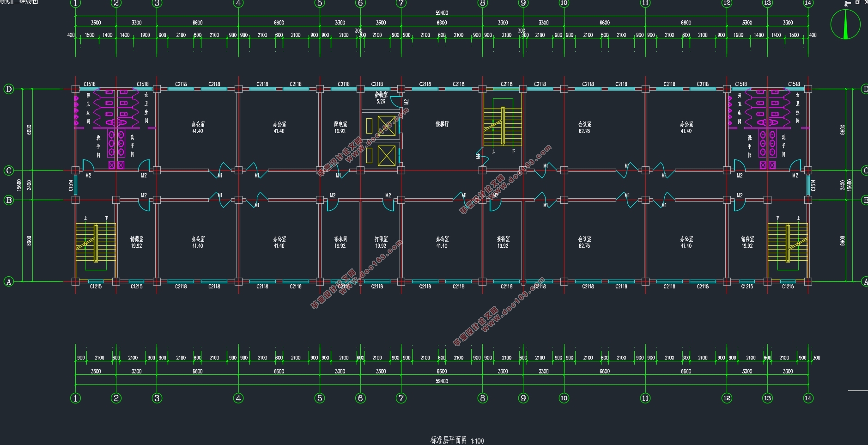Select the 茶水间 room label

click(x=340, y=239)
